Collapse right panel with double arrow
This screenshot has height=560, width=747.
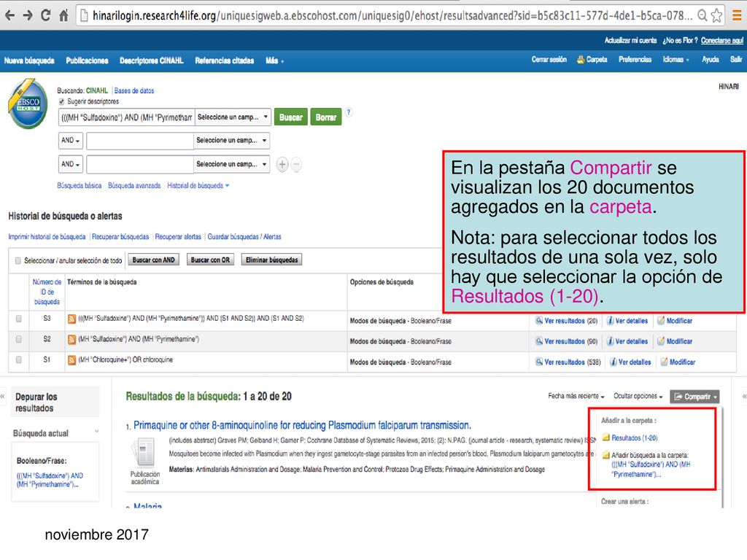744,396
